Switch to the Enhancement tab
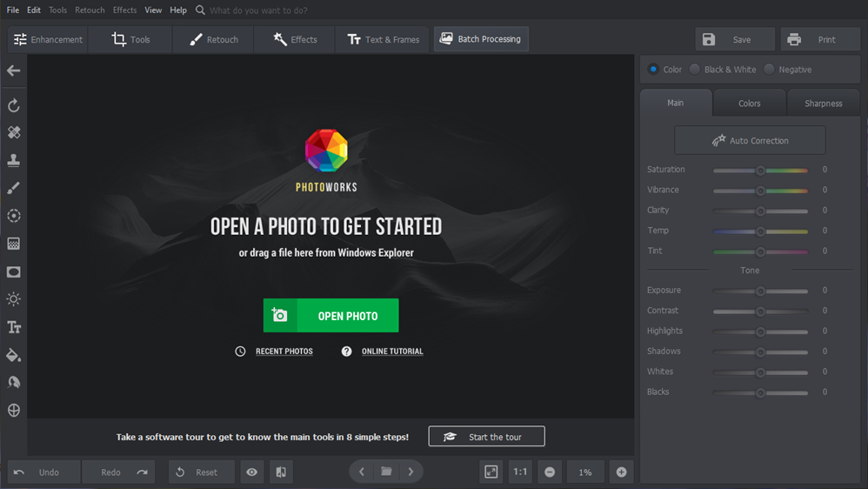Image resolution: width=868 pixels, height=489 pixels. 48,39
